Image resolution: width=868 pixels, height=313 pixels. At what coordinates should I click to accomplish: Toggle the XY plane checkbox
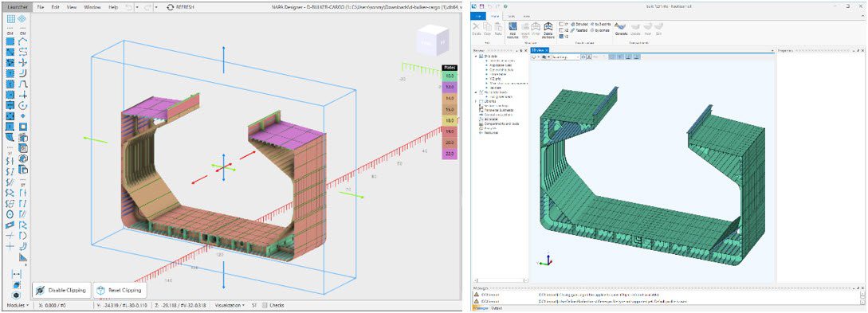(x=561, y=24)
